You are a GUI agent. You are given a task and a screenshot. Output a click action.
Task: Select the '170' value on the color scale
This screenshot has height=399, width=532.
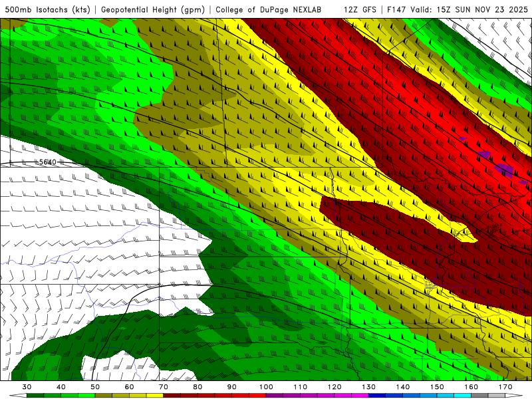tap(505, 387)
